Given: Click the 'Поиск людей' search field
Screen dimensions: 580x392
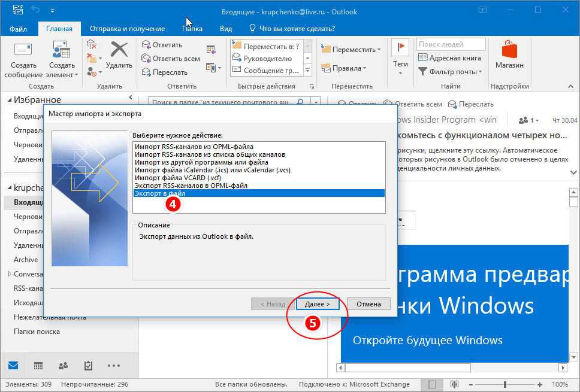Looking at the screenshot, I should point(451,44).
